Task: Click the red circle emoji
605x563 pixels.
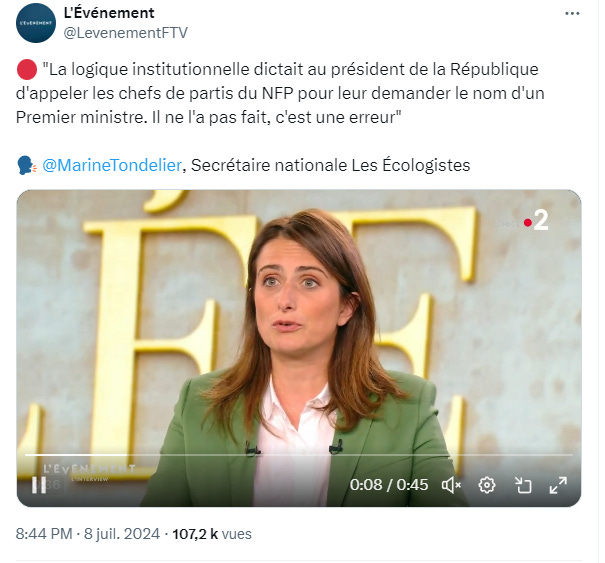Action: tap(27, 70)
